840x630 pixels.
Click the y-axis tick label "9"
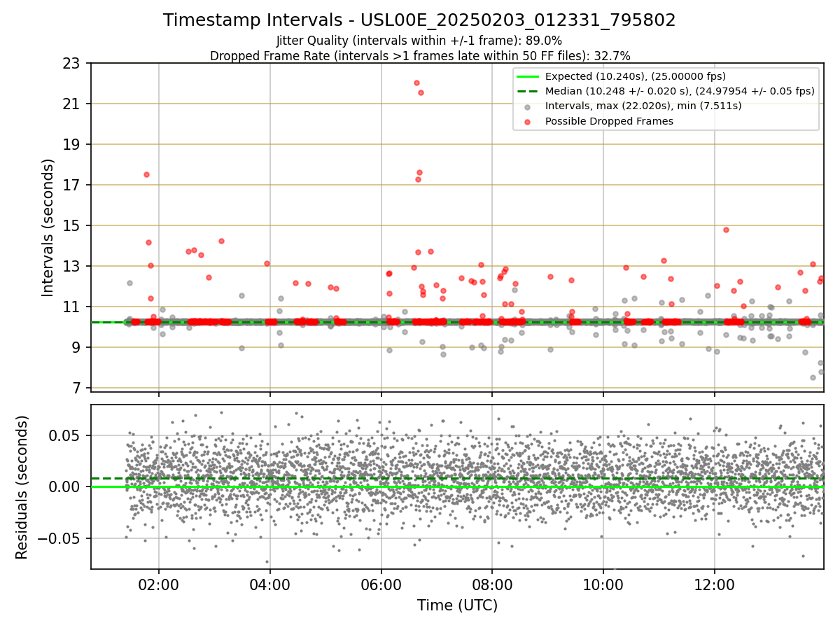click(x=76, y=348)
